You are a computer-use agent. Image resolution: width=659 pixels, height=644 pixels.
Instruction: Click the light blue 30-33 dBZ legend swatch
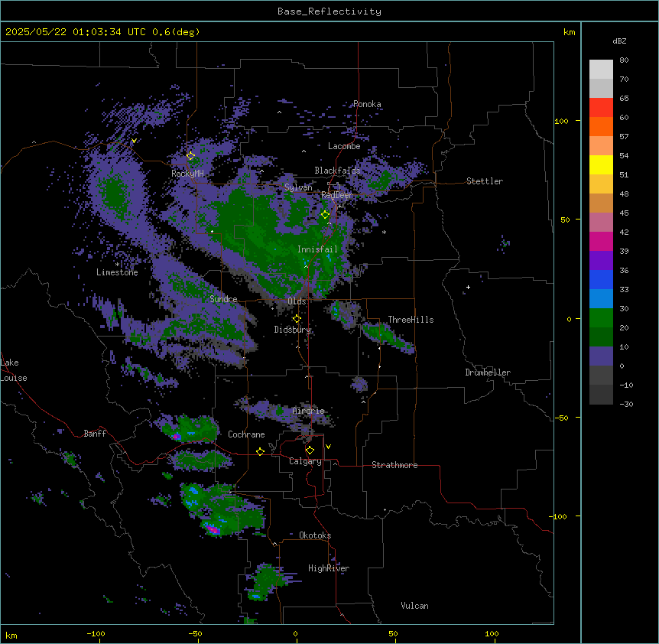pyautogui.click(x=601, y=299)
